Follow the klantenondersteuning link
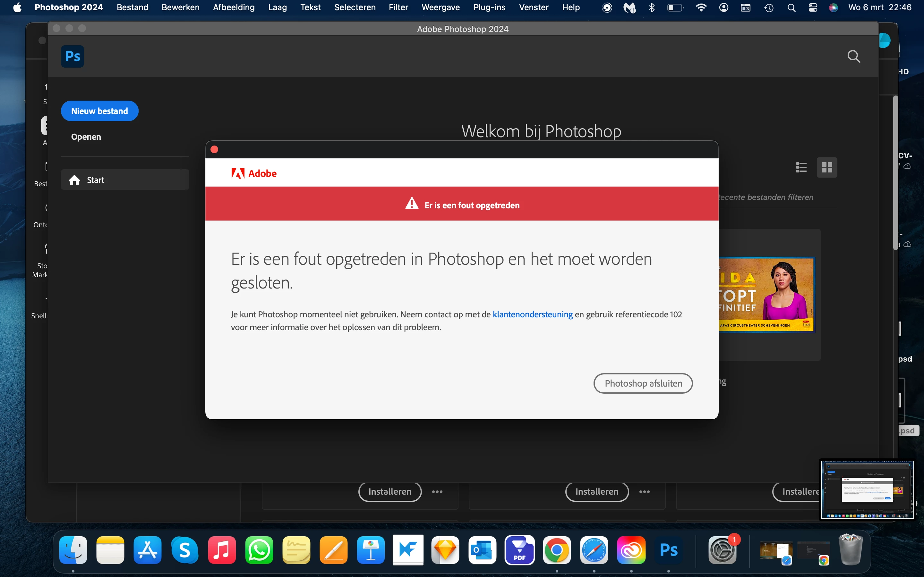This screenshot has width=924, height=577. (x=532, y=314)
